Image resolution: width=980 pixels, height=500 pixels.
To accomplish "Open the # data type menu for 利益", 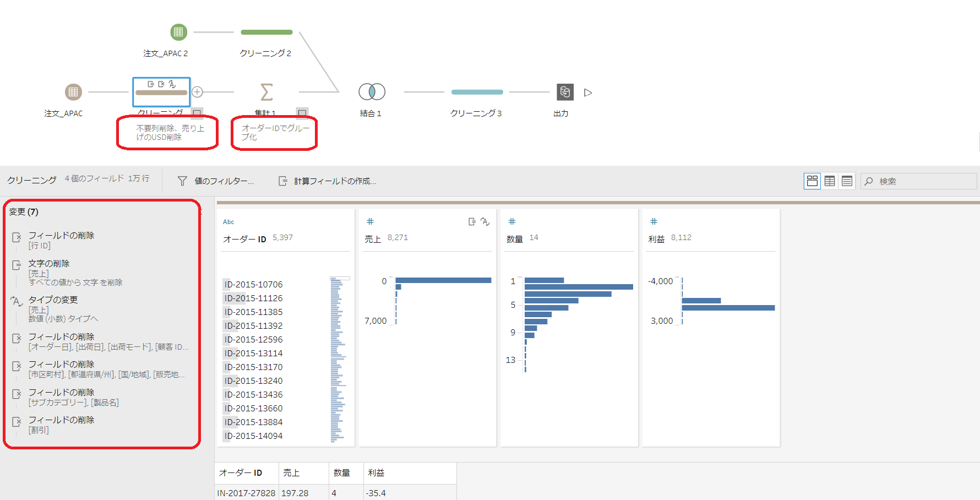I will (654, 221).
